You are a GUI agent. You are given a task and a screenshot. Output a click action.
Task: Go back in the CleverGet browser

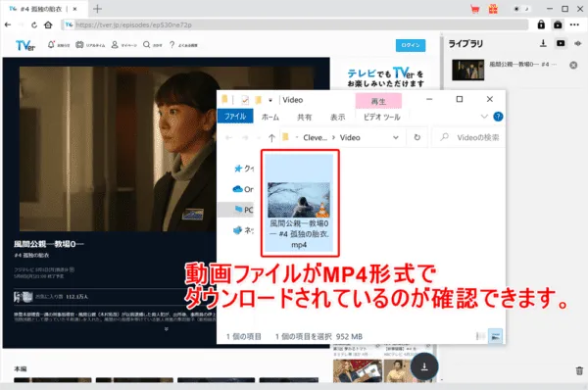click(x=8, y=24)
